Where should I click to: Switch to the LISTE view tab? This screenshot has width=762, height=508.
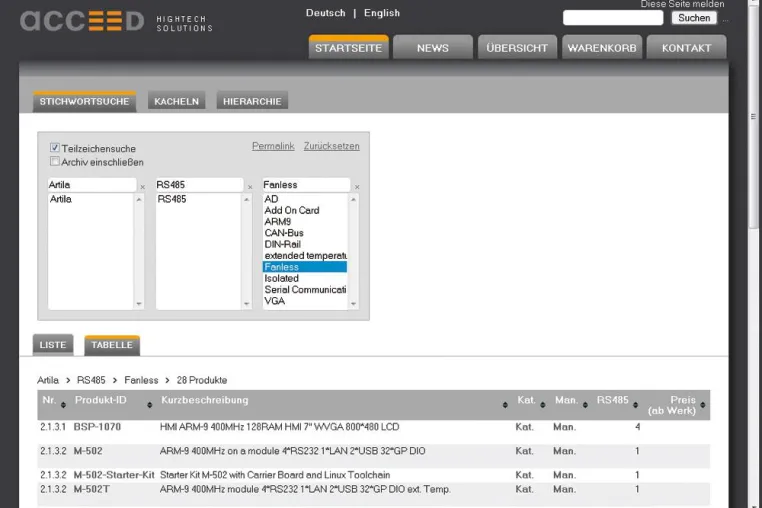coord(53,345)
